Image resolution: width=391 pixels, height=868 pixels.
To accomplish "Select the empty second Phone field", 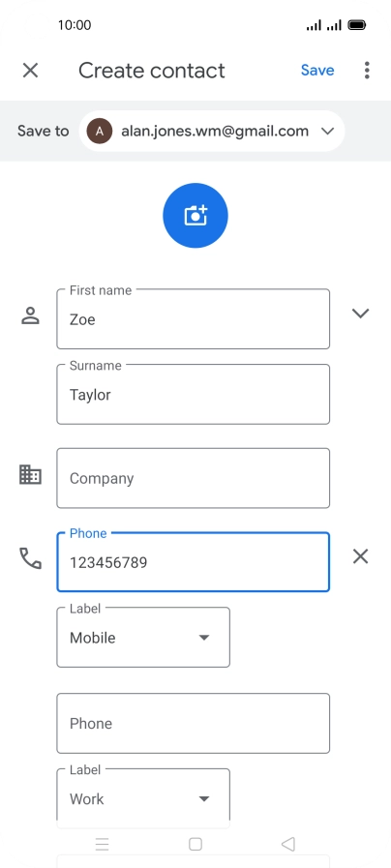I will coord(193,724).
